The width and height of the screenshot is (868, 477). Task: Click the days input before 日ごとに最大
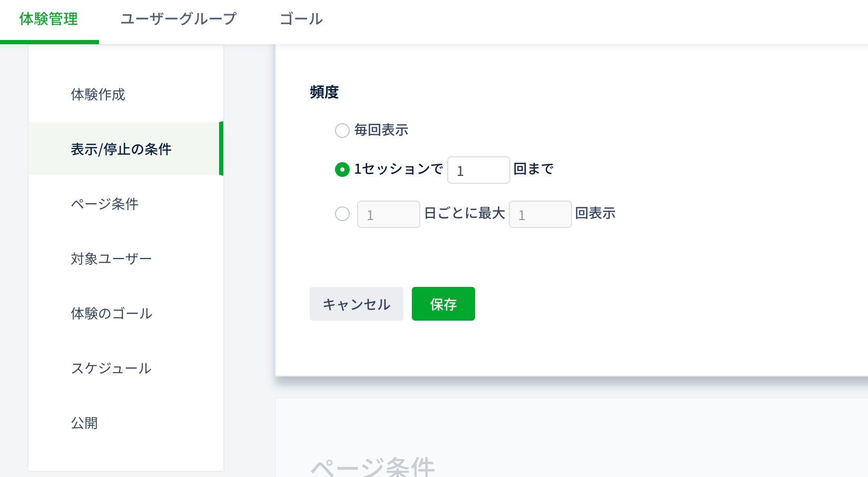[x=388, y=214]
